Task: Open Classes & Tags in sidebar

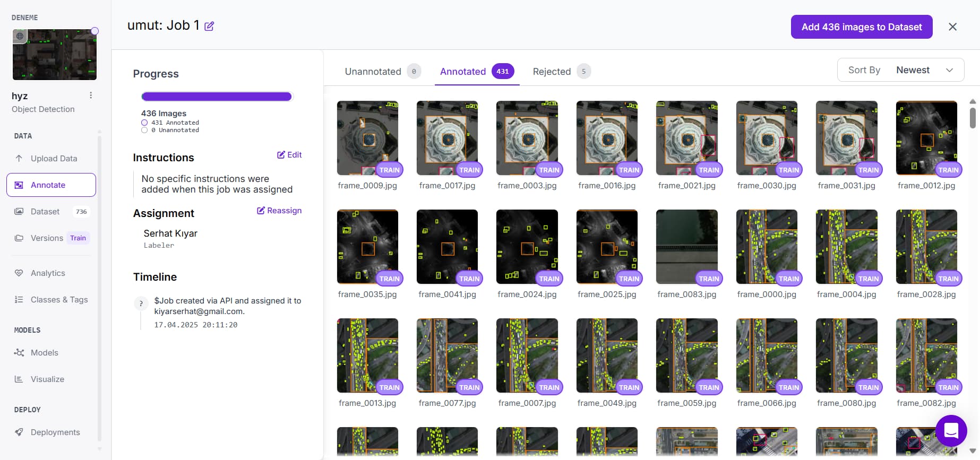Action: (x=51, y=299)
